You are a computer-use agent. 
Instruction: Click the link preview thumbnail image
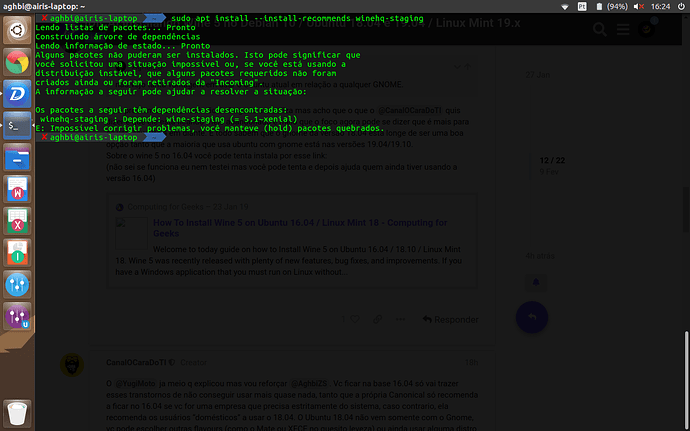(132, 233)
